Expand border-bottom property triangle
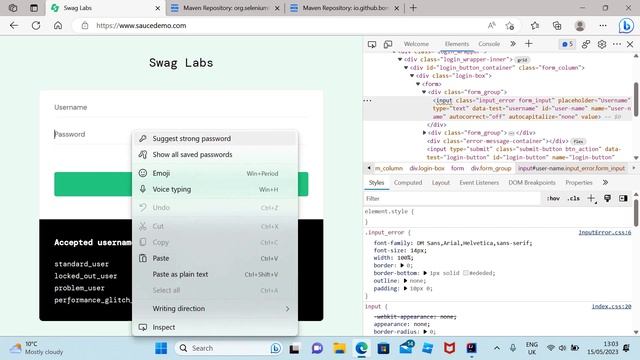Viewport: 640px width, 360px height. [x=425, y=273]
